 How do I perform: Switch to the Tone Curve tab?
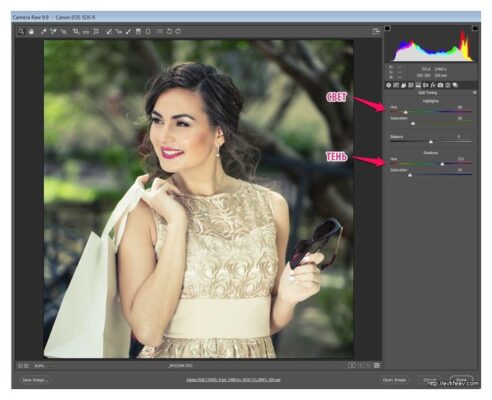[x=396, y=85]
